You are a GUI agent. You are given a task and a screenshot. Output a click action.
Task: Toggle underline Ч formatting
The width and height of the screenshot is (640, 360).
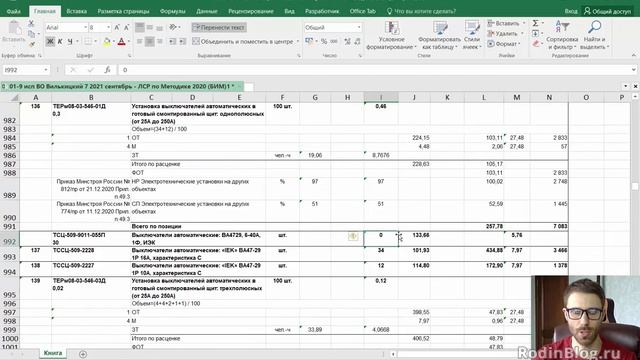(x=70, y=41)
